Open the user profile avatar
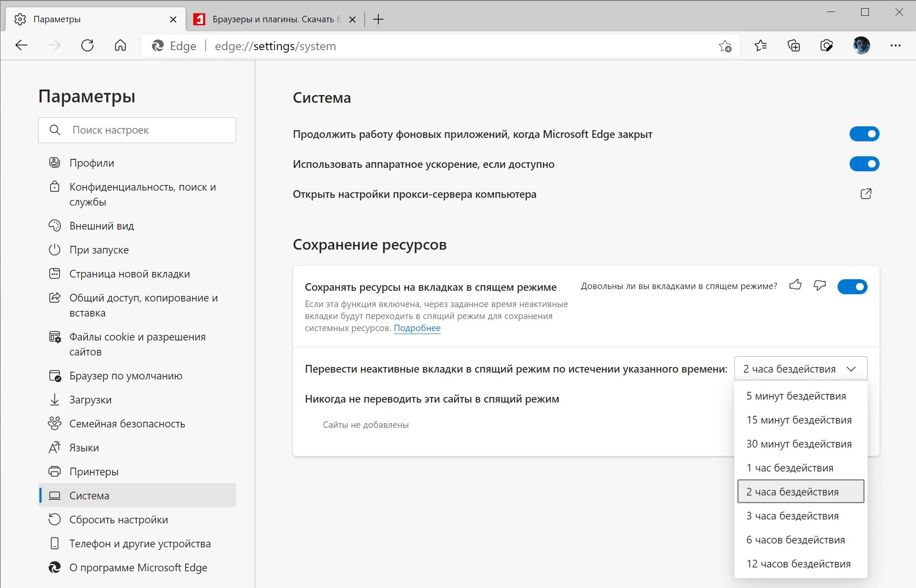Viewport: 916px width, 588px height. pos(861,45)
